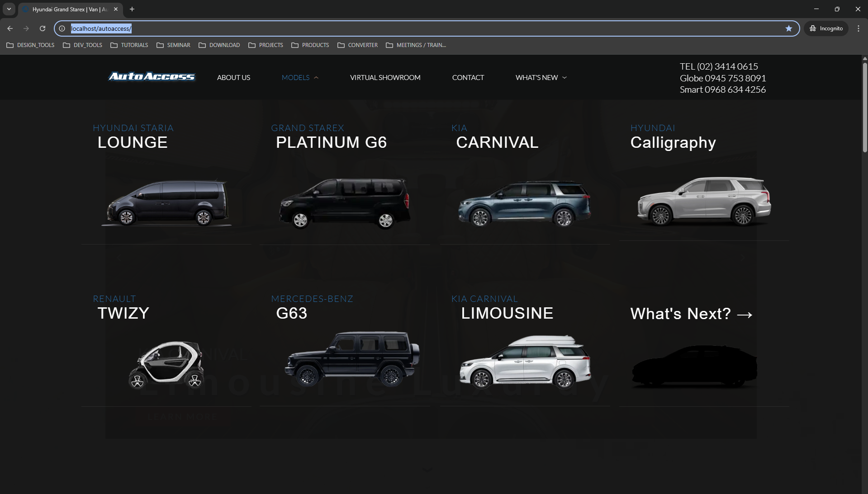Screen dimensions: 868x494
Task: Open the Kia CARNIVAL title
Action: coord(497,142)
